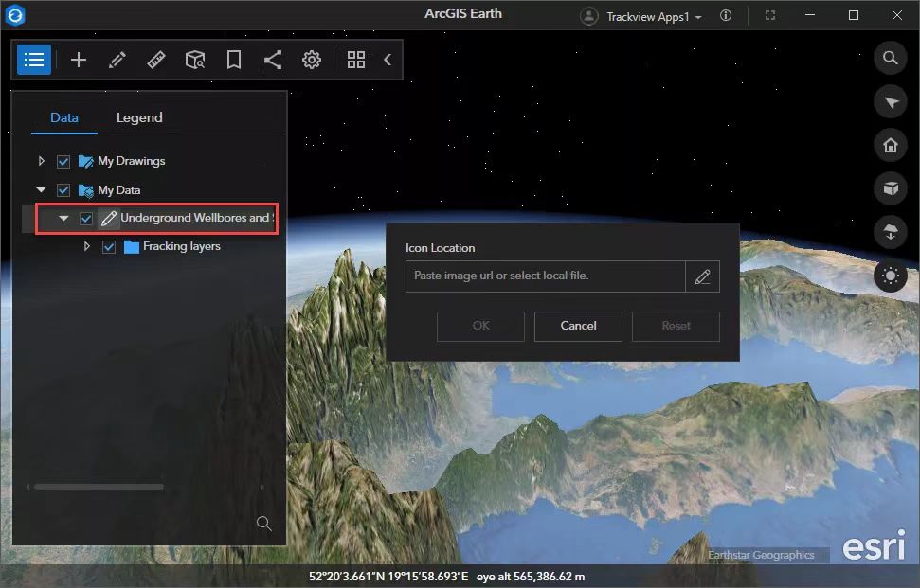Go to the Home view
Viewport: 920px width, 588px height.
891,146
